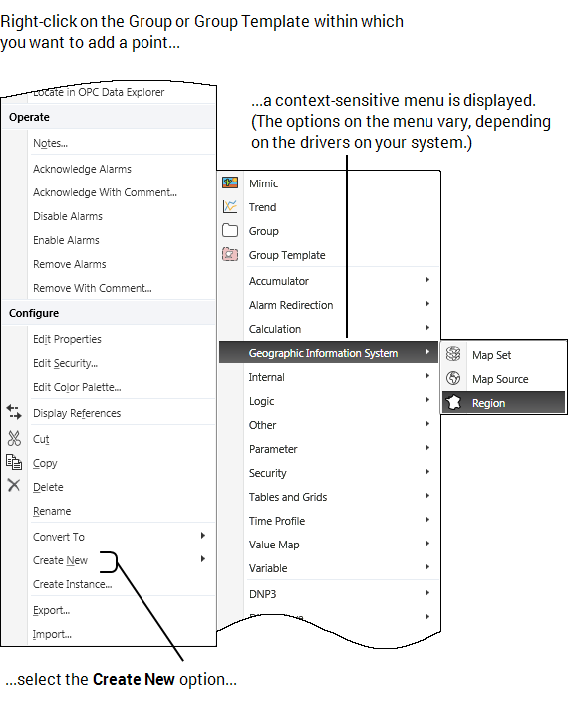This screenshot has width=568, height=728.
Task: Choose Acknowledge With Comment... option
Action: pos(105,192)
